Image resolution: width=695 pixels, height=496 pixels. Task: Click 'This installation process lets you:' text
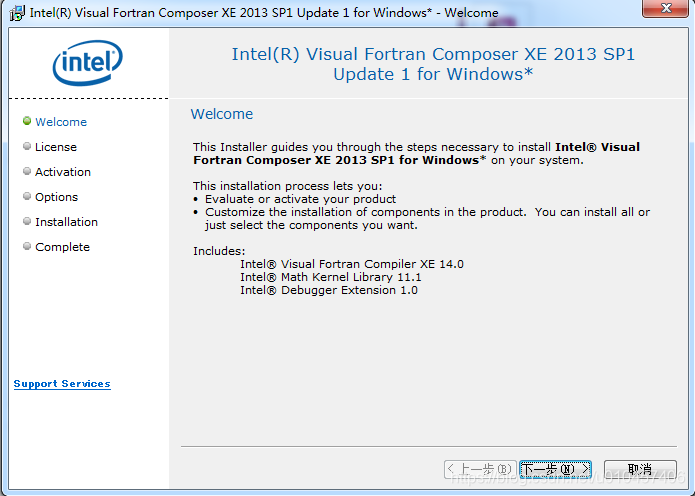pos(287,186)
